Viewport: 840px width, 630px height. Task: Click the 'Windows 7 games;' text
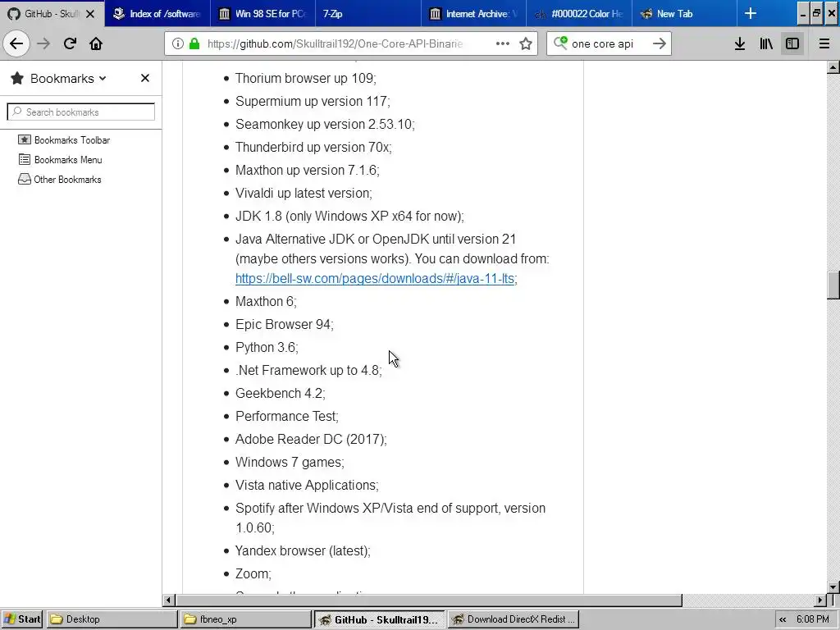(x=290, y=463)
